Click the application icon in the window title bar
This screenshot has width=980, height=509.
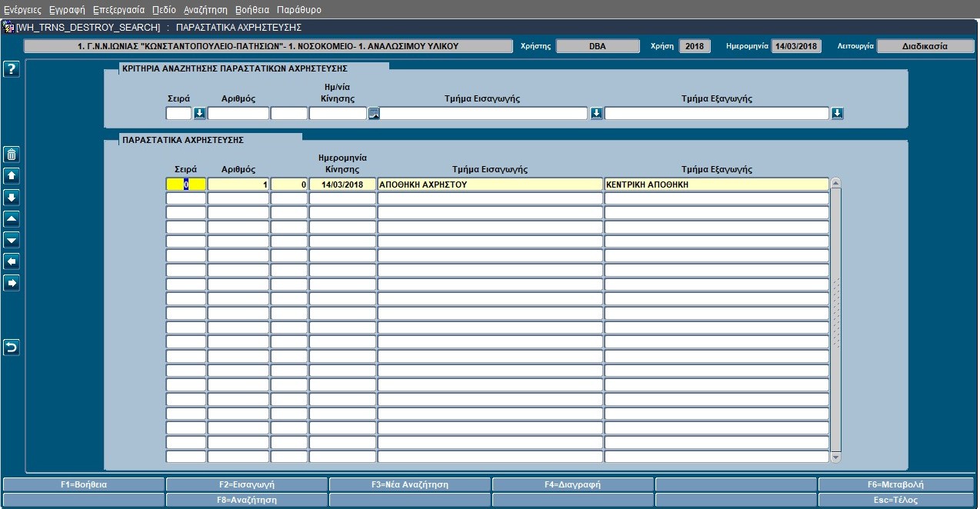[x=8, y=27]
